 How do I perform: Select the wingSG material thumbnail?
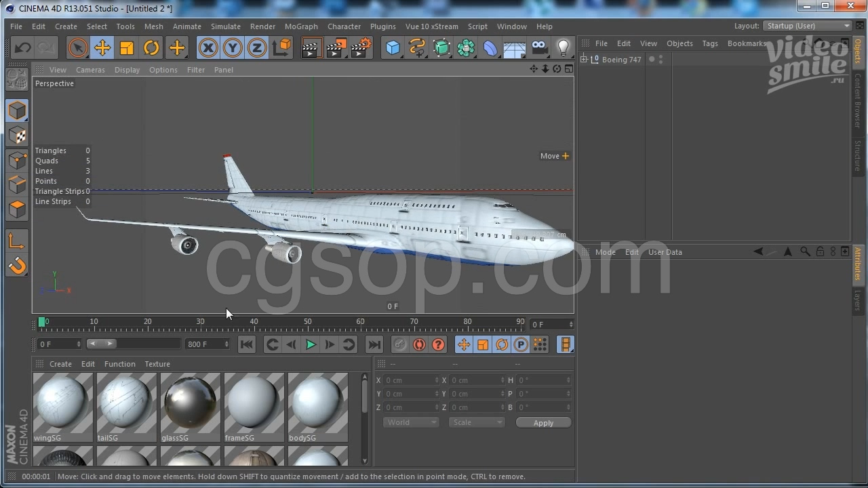coord(62,407)
